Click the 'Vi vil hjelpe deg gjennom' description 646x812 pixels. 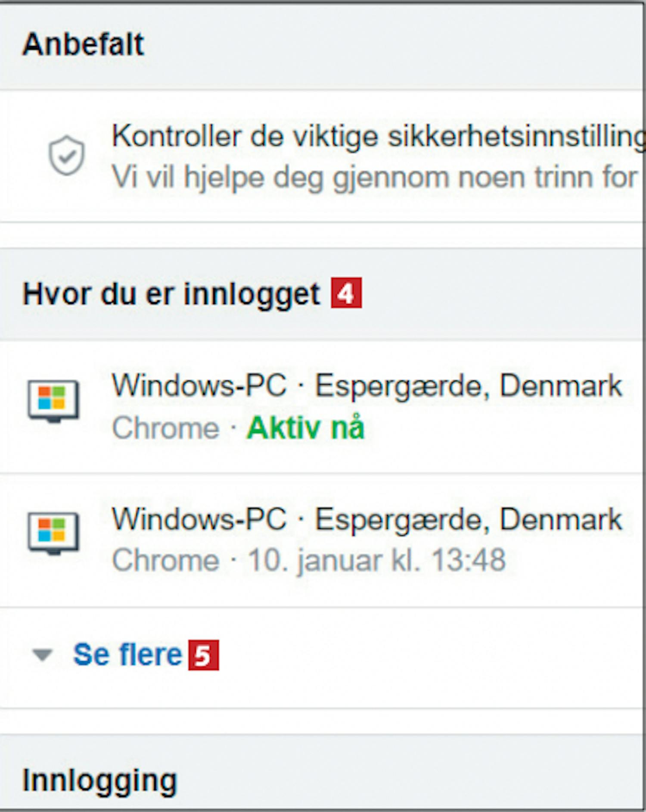tap(374, 178)
